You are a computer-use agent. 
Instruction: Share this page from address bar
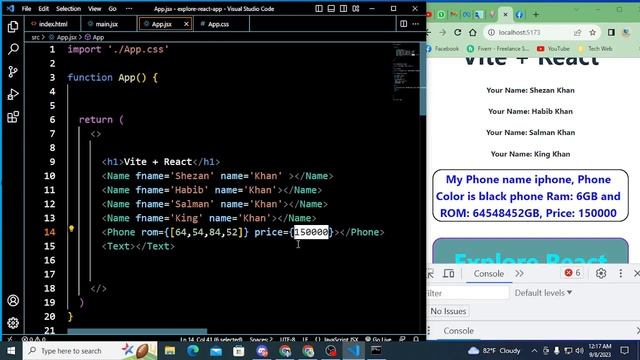[x=577, y=32]
